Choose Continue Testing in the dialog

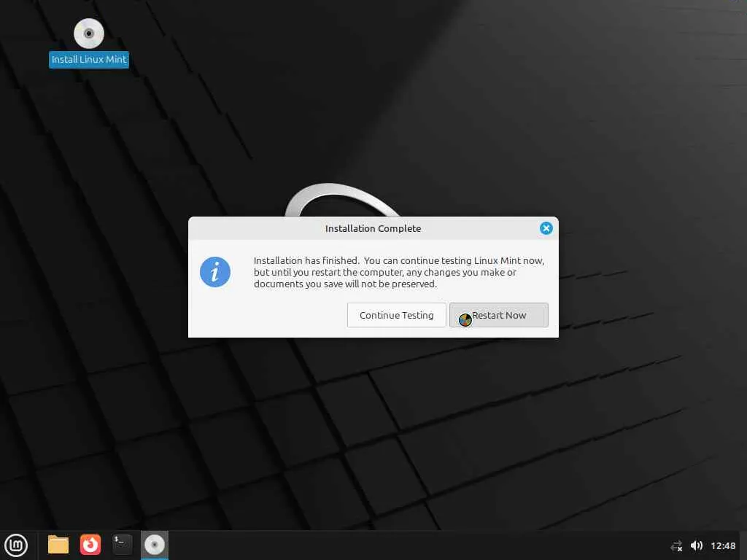(x=396, y=315)
